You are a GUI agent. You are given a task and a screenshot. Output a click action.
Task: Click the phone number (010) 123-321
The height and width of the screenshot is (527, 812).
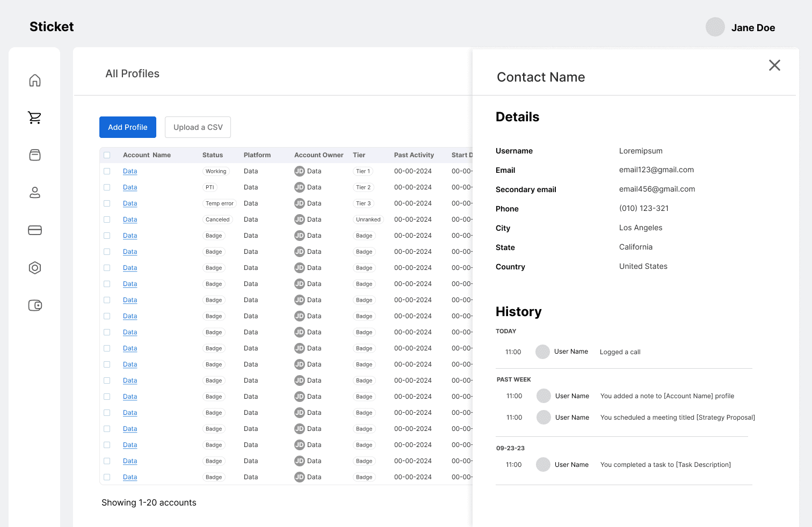(x=644, y=208)
